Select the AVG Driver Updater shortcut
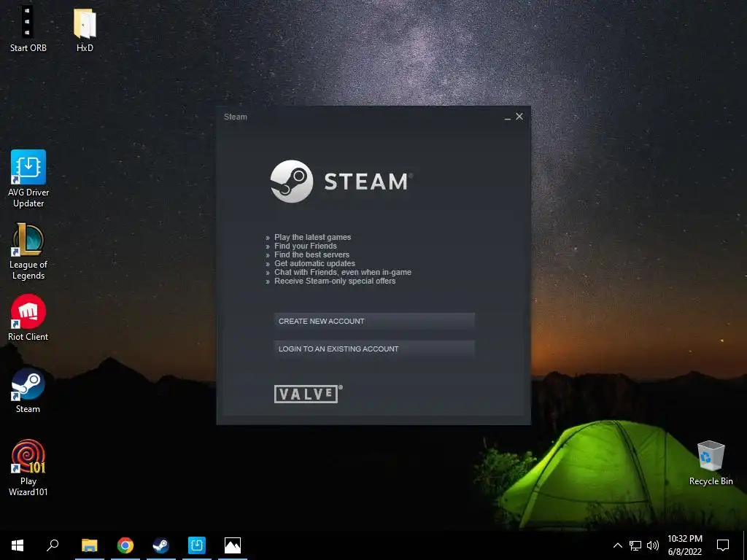Screen dimensions: 747x560 tap(28, 179)
